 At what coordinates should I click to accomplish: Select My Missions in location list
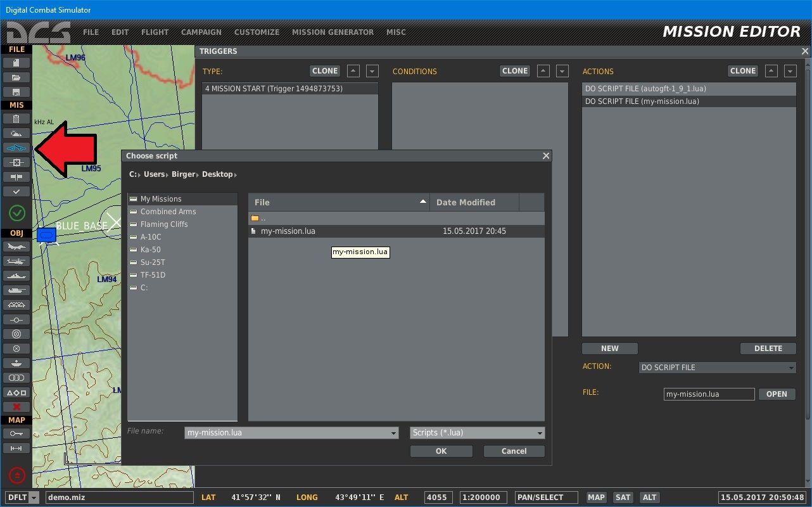pyautogui.click(x=182, y=199)
